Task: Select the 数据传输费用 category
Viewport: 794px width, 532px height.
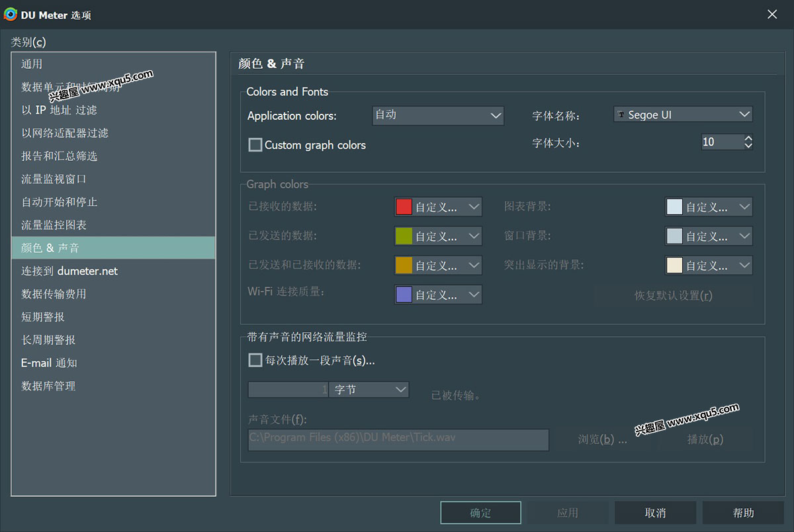Action: (113, 294)
